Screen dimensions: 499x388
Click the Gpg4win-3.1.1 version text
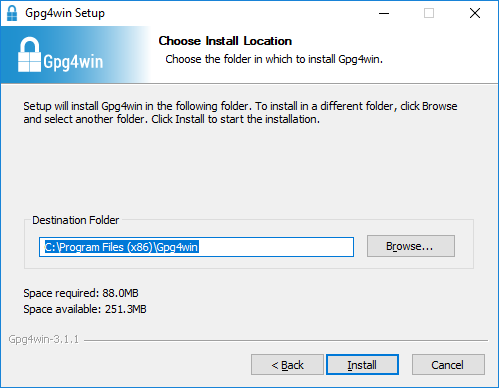tap(44, 339)
